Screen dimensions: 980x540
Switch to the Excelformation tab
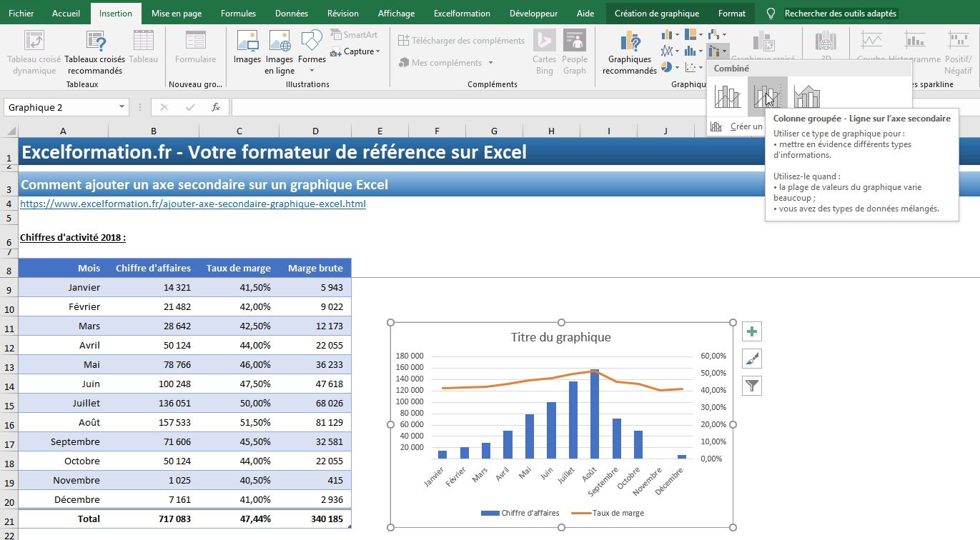[462, 13]
